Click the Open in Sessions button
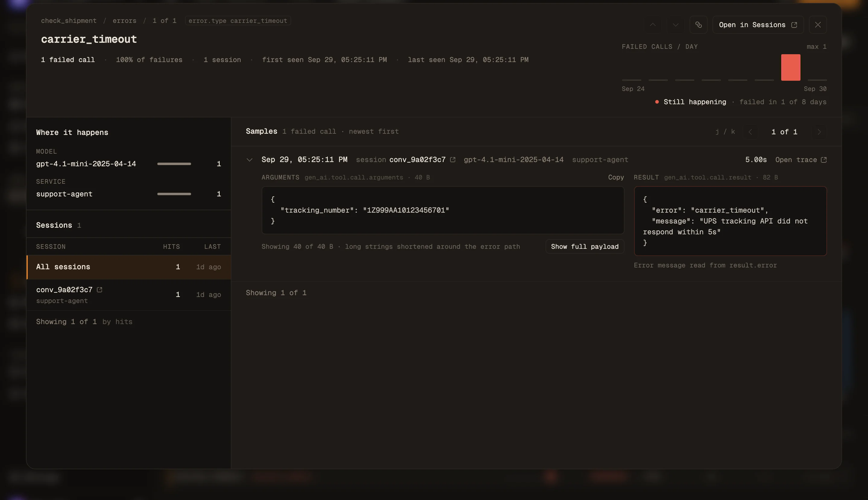 pos(758,25)
